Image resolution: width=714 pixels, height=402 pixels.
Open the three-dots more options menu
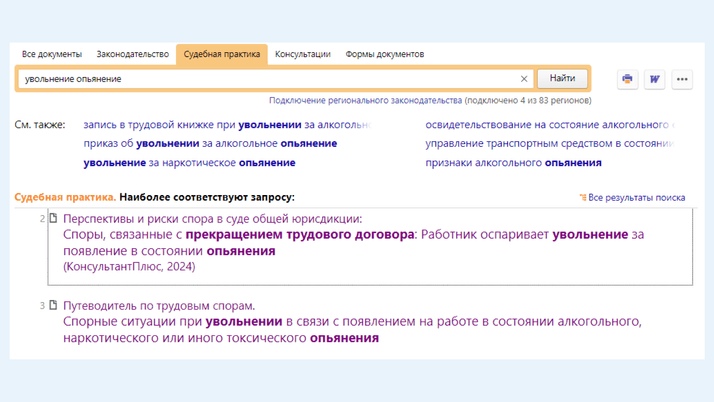point(682,79)
